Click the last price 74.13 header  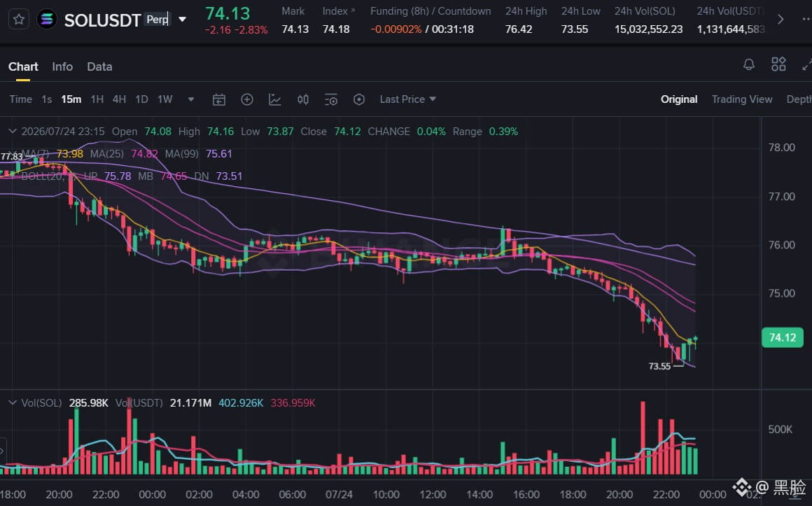click(x=227, y=13)
